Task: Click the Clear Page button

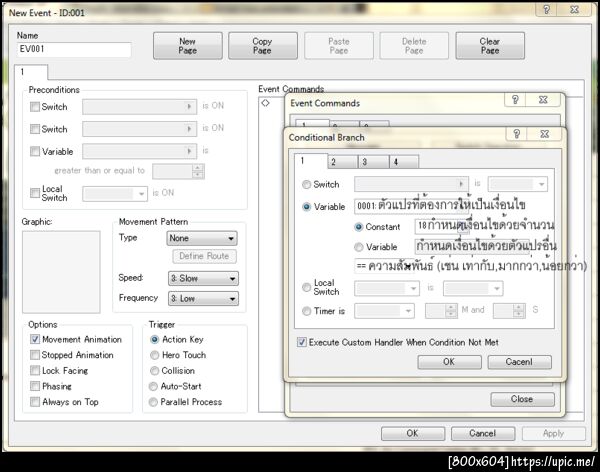Action: tap(490, 46)
